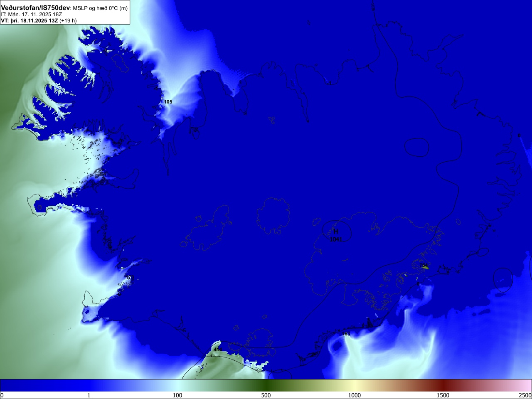Click the "1" value on the color scale
The image size is (532, 399).
(89, 395)
